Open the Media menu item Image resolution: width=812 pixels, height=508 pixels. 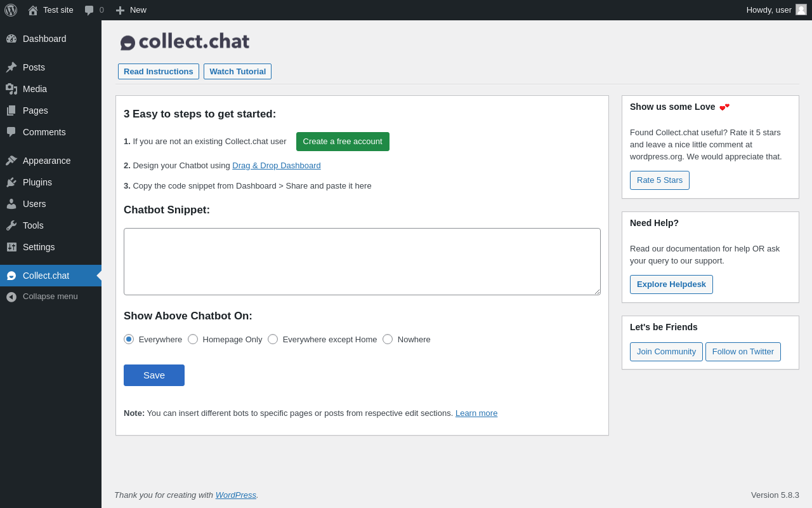coord(35,89)
